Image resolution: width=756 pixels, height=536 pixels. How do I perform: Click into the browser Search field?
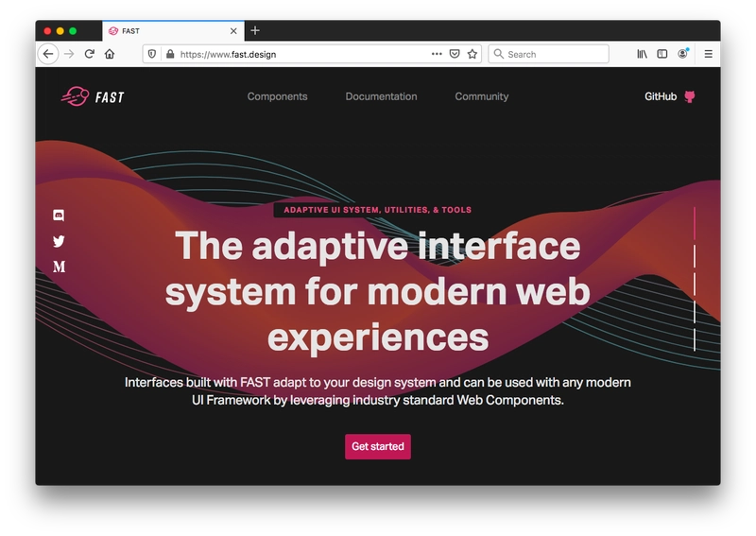coord(549,54)
